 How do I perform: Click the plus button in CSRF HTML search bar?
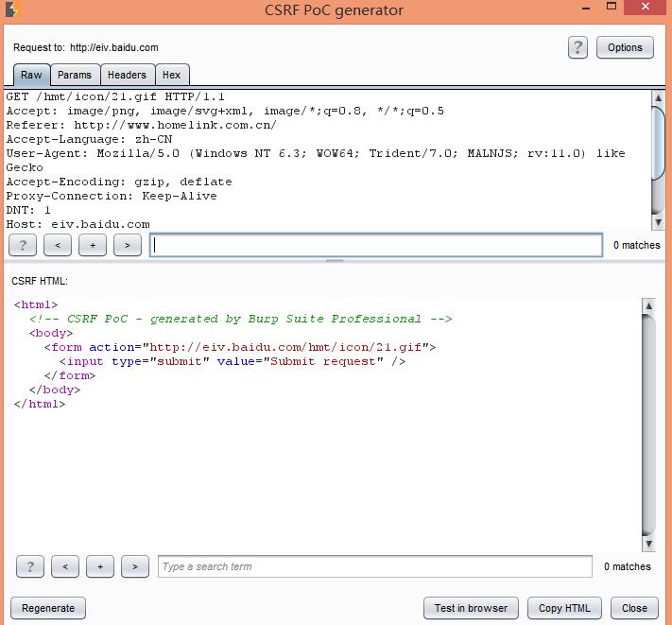100,566
